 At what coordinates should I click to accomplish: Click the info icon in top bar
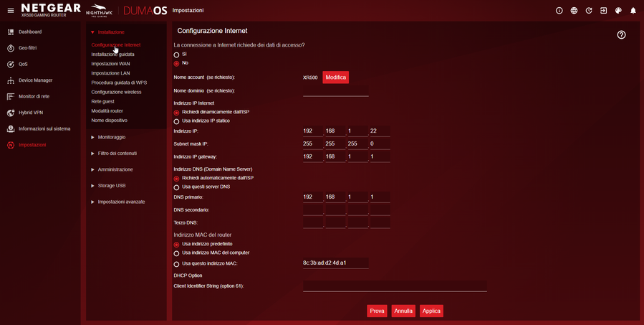pyautogui.click(x=559, y=11)
